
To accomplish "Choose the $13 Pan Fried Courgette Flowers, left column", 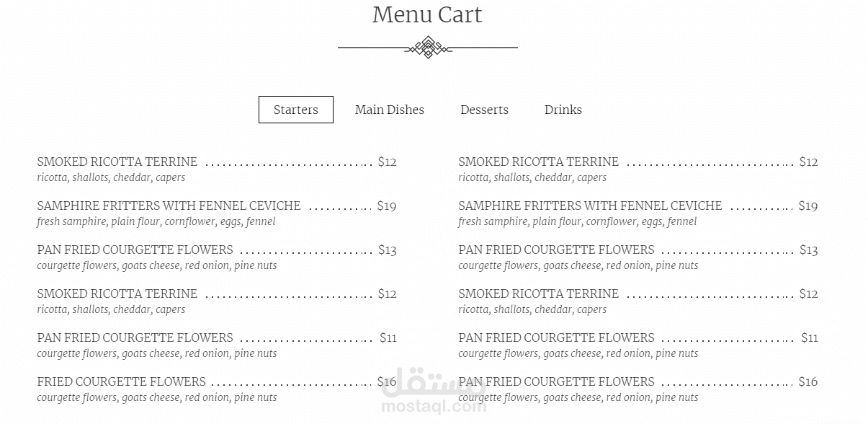I will coord(135,250).
